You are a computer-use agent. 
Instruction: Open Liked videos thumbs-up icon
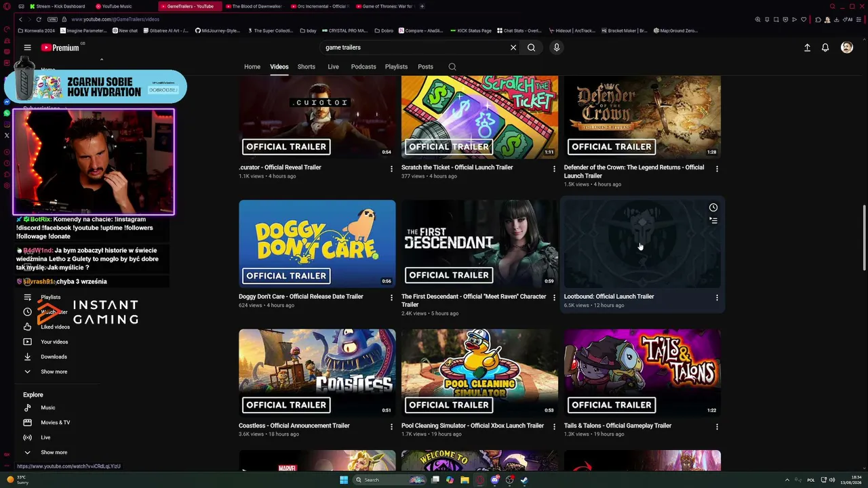[x=27, y=327]
